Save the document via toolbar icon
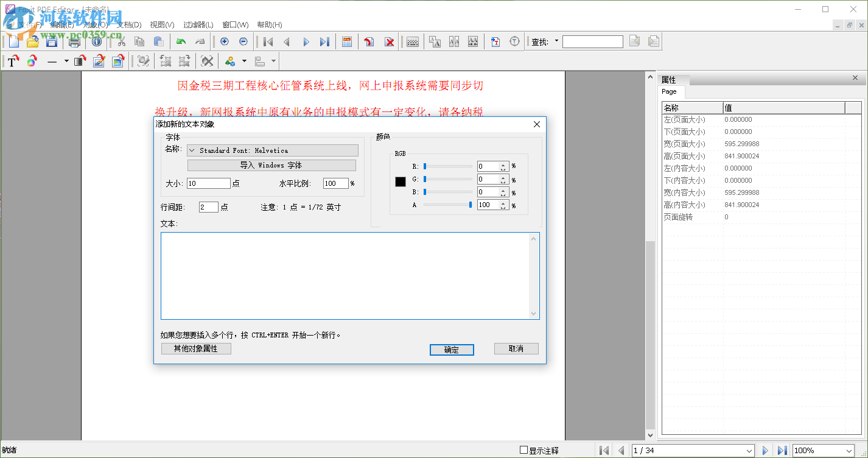This screenshot has width=868, height=458. point(52,41)
